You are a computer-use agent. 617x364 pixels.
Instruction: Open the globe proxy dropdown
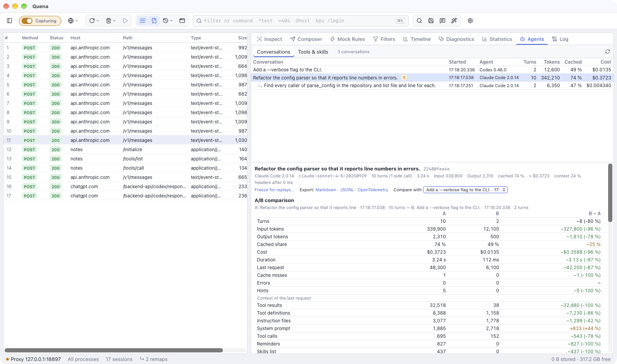(x=73, y=21)
